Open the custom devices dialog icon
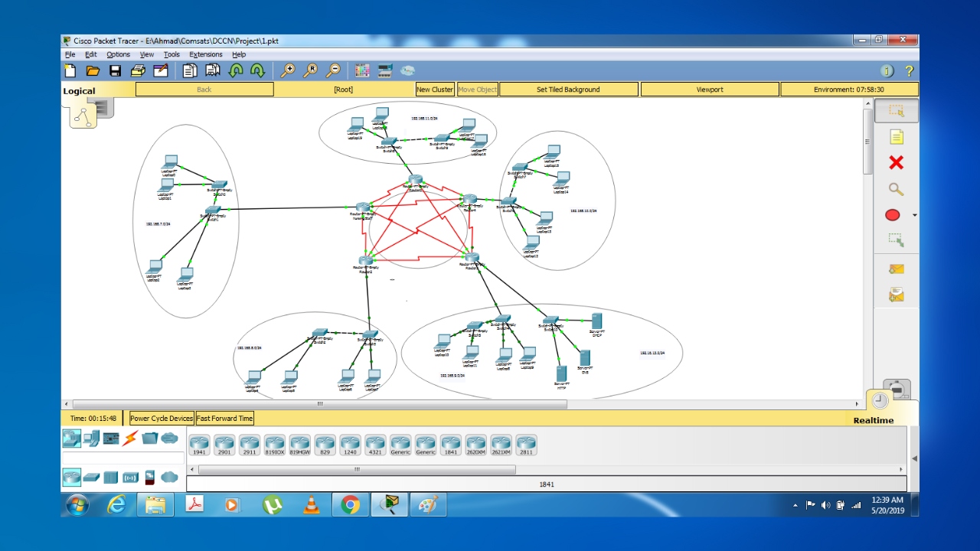Image resolution: width=980 pixels, height=551 pixels. point(384,70)
